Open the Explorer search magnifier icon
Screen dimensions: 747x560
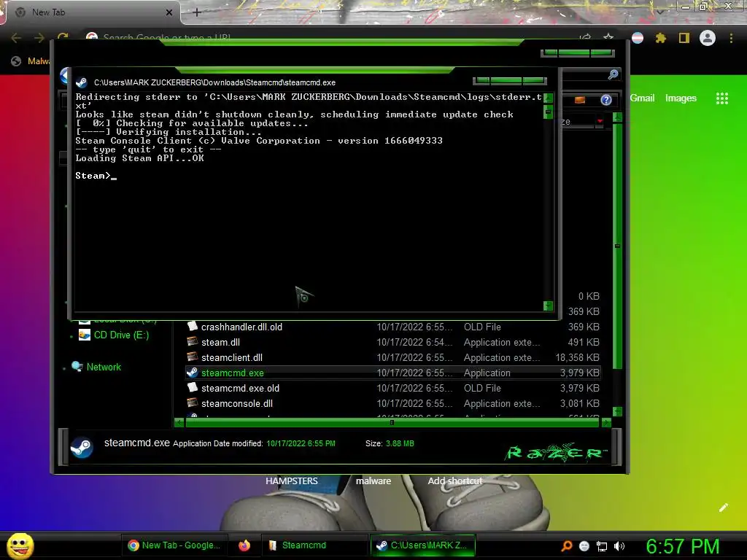(613, 74)
